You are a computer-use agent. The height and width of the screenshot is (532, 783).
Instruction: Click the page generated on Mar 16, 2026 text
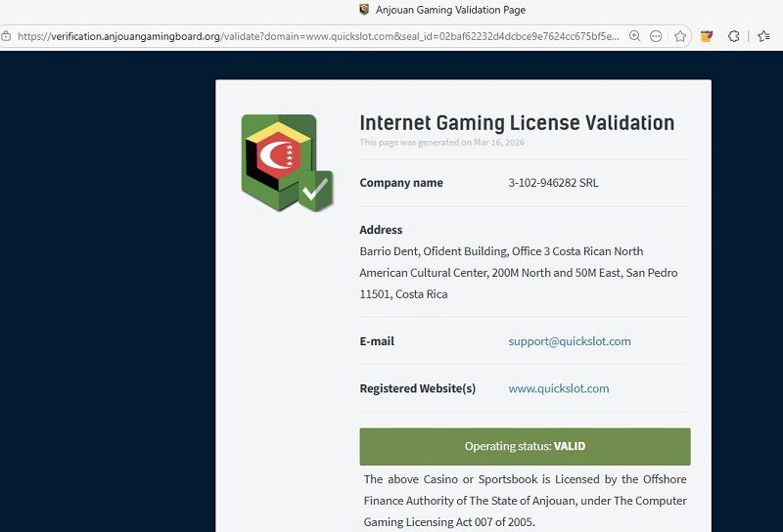(x=442, y=142)
